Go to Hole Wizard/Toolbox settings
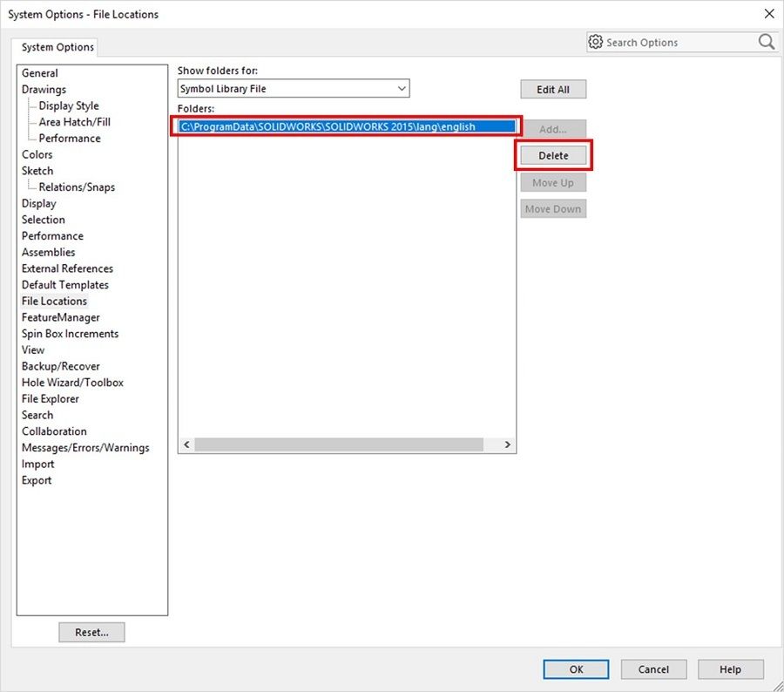 (72, 383)
